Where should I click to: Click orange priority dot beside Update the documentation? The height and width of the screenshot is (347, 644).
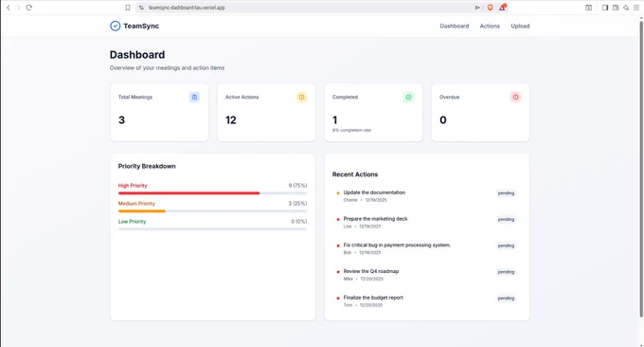pos(338,192)
